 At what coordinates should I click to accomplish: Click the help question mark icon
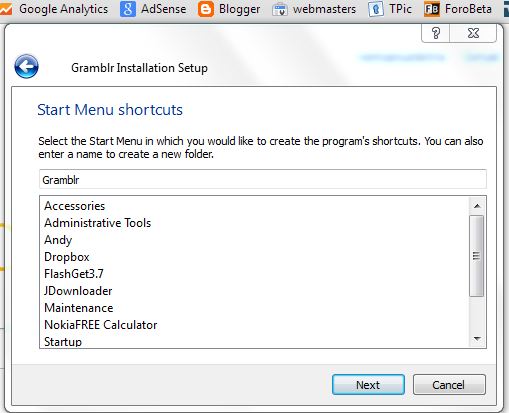pyautogui.click(x=436, y=33)
